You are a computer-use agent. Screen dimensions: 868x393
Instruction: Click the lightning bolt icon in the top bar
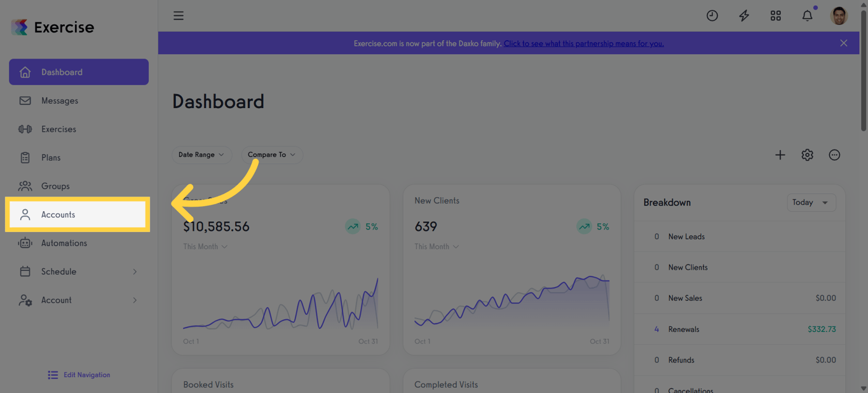743,15
